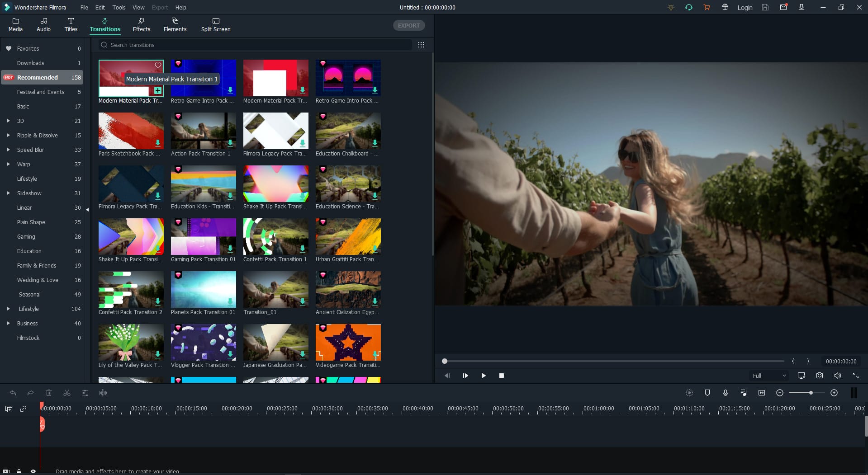Expand the 3D transitions category
Screen dimensions: 868x475
tap(8, 121)
